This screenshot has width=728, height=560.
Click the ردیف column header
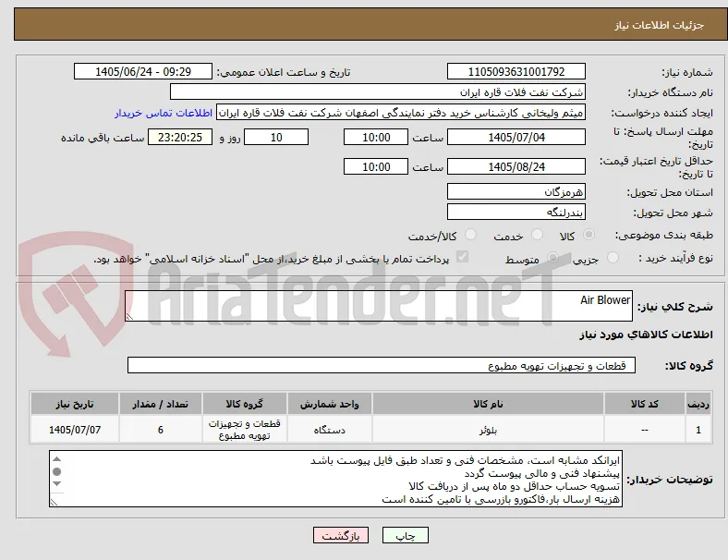[698, 404]
